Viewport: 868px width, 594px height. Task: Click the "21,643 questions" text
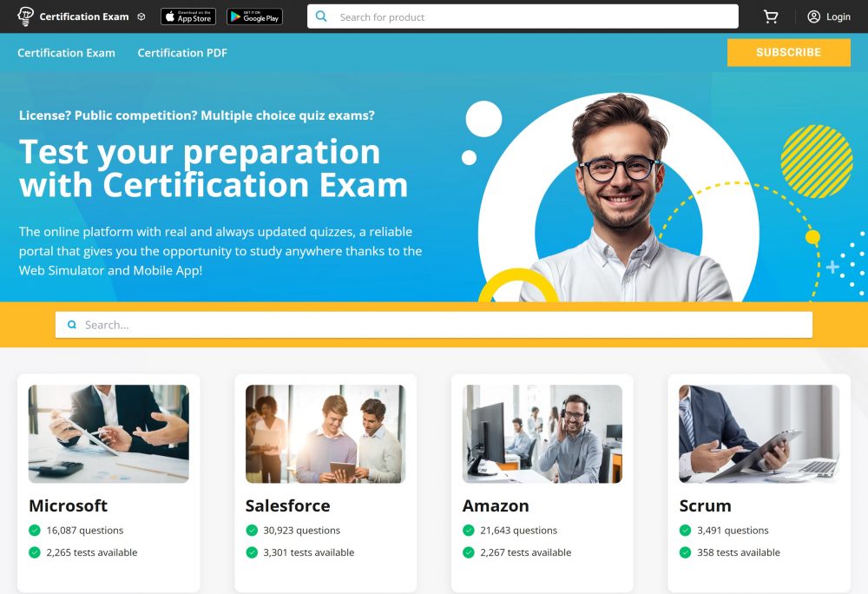pos(519,531)
